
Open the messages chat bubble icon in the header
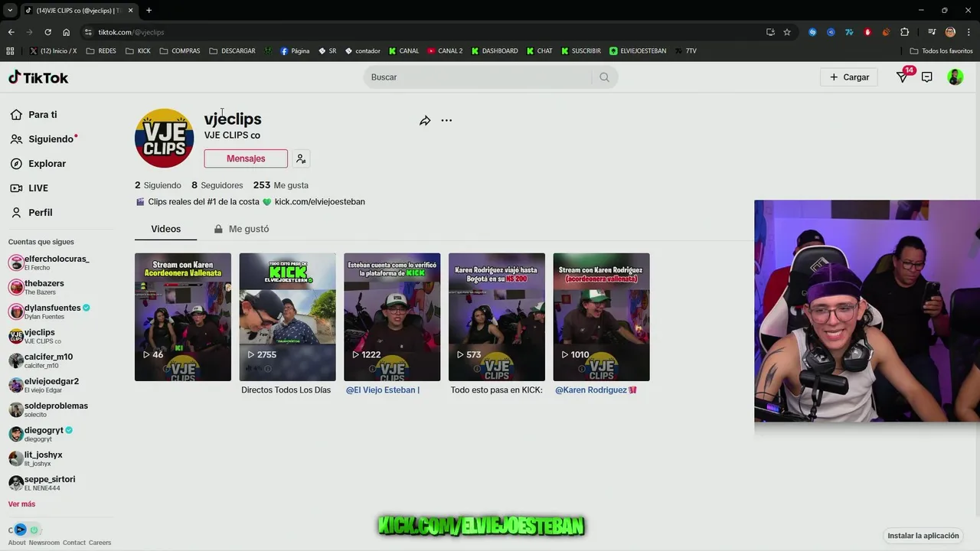[927, 77]
